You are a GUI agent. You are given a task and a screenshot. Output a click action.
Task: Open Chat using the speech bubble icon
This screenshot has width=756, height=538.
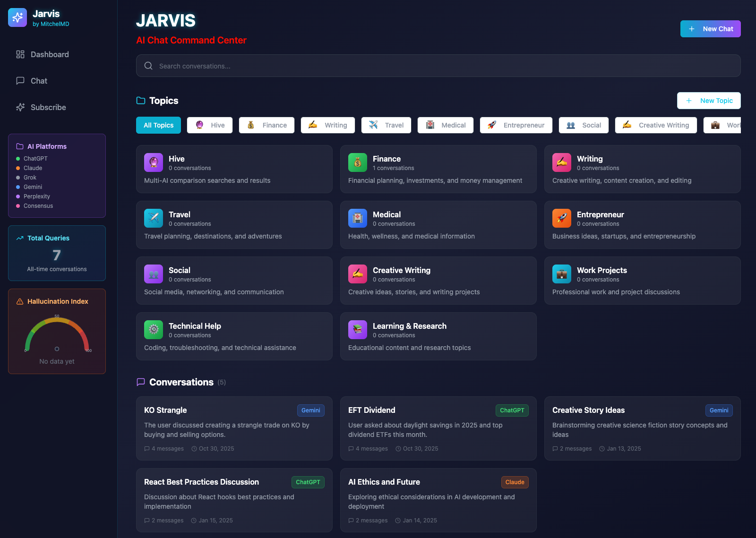coord(20,81)
